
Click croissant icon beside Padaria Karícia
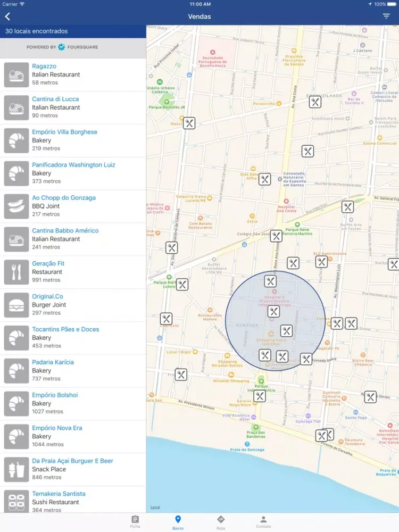pyautogui.click(x=16, y=371)
